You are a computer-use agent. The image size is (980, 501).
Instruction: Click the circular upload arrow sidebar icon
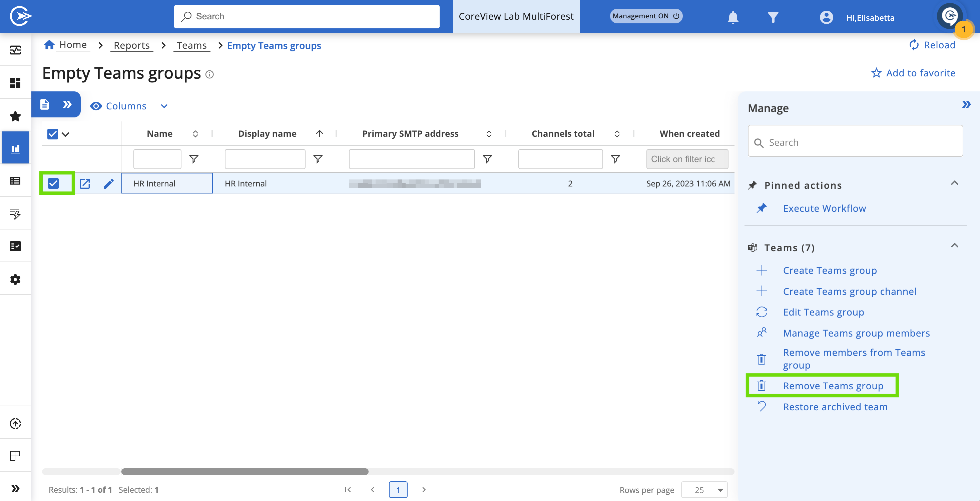click(x=15, y=423)
